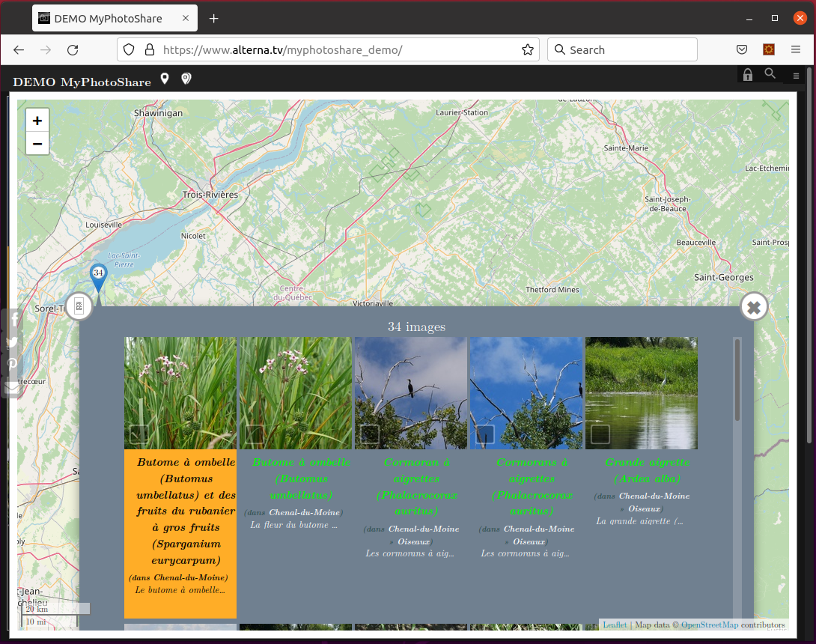816x644 pixels.
Task: Open the magnifier search icon in MyPhotoShare header
Action: (x=770, y=74)
